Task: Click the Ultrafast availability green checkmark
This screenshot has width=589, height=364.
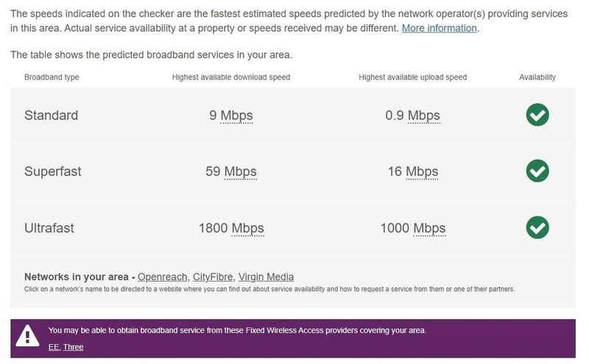Action: pos(537,228)
